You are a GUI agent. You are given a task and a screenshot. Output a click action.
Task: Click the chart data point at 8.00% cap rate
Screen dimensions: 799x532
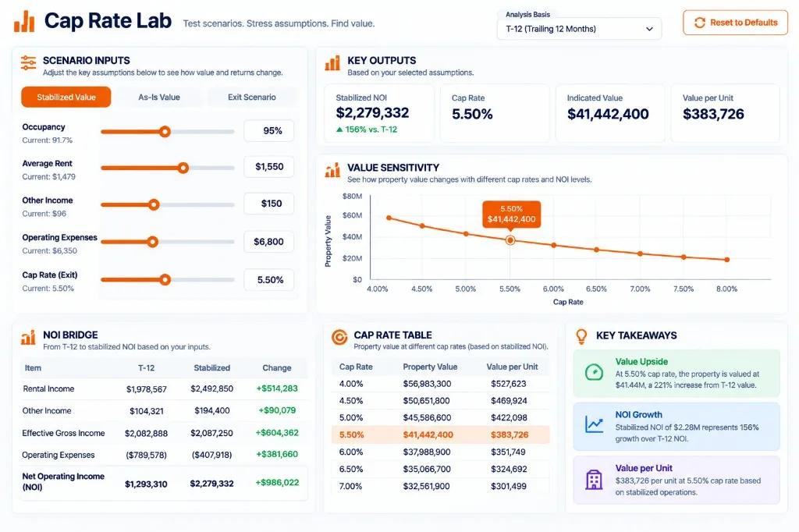[x=727, y=260]
